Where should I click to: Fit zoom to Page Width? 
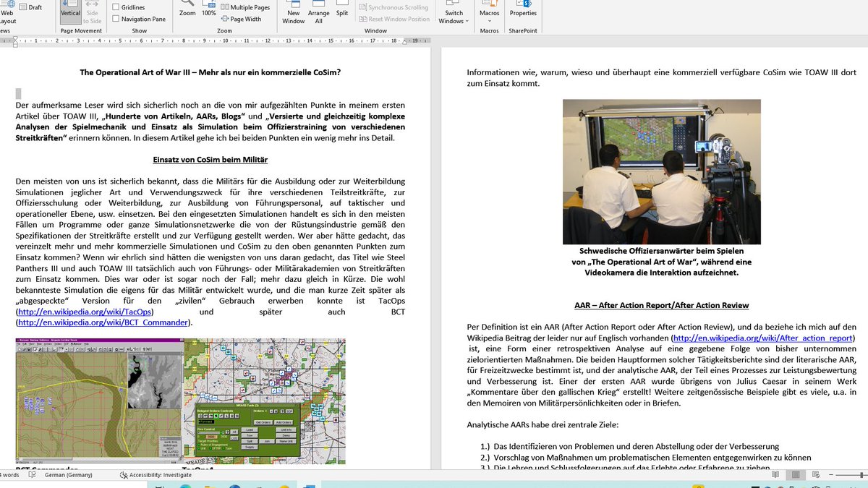click(242, 19)
